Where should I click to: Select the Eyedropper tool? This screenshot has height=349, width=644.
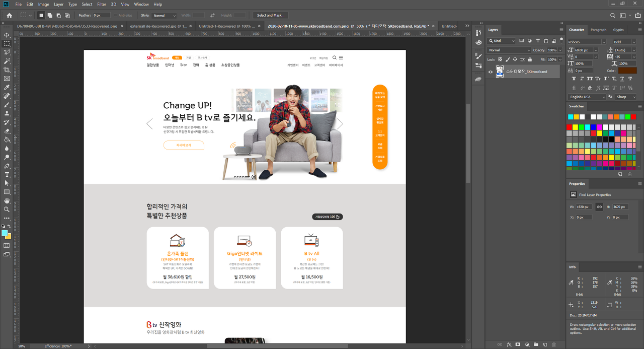coord(7,87)
